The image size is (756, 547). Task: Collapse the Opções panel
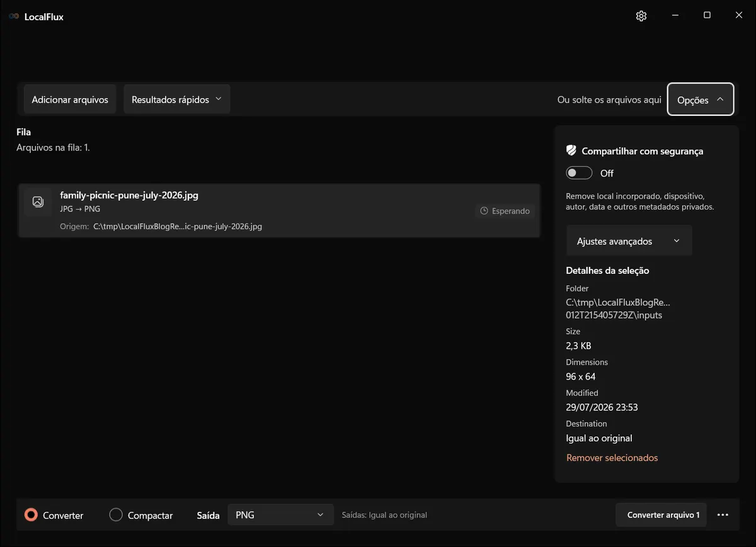point(701,99)
